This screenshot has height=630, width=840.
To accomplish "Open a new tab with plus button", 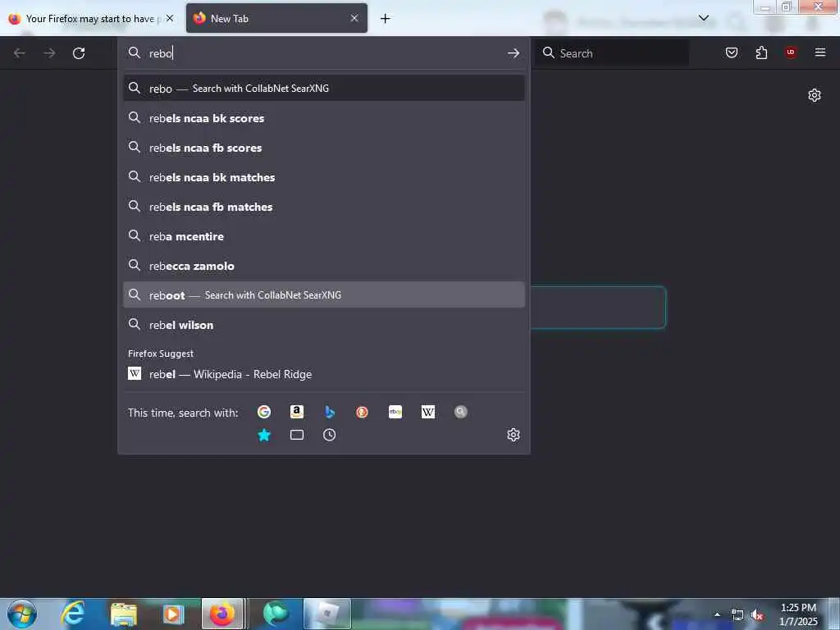I will pos(386,19).
